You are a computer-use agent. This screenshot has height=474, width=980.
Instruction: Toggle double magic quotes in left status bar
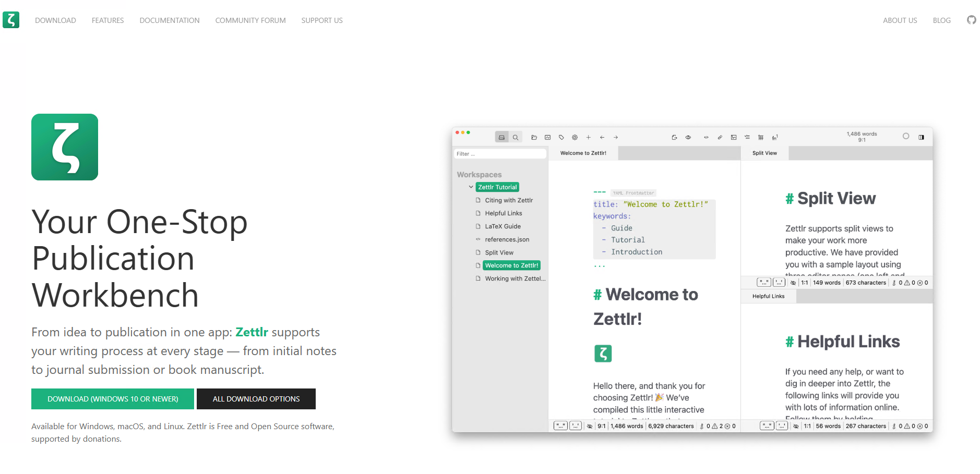[560, 426]
